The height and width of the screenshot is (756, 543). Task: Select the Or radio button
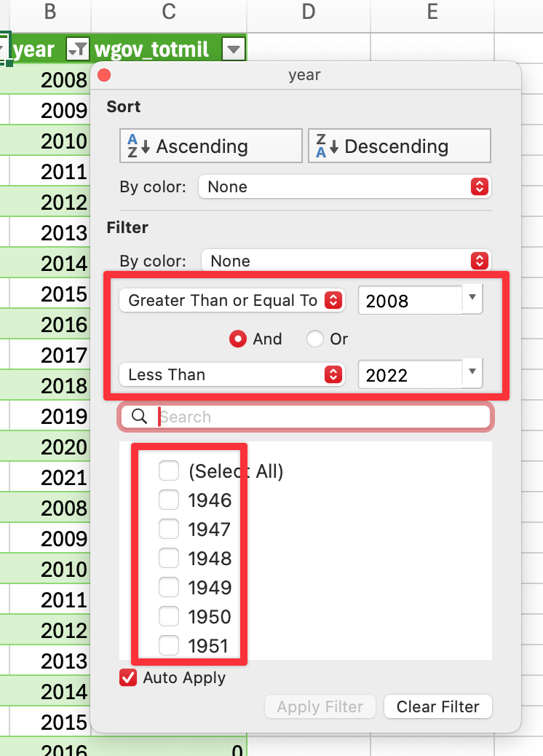click(x=314, y=339)
